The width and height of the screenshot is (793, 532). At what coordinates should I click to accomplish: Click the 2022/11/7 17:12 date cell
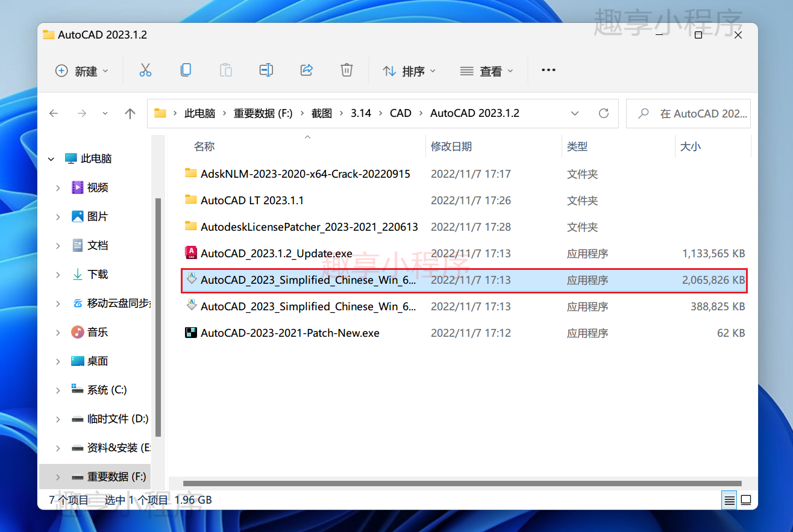pyautogui.click(x=471, y=333)
